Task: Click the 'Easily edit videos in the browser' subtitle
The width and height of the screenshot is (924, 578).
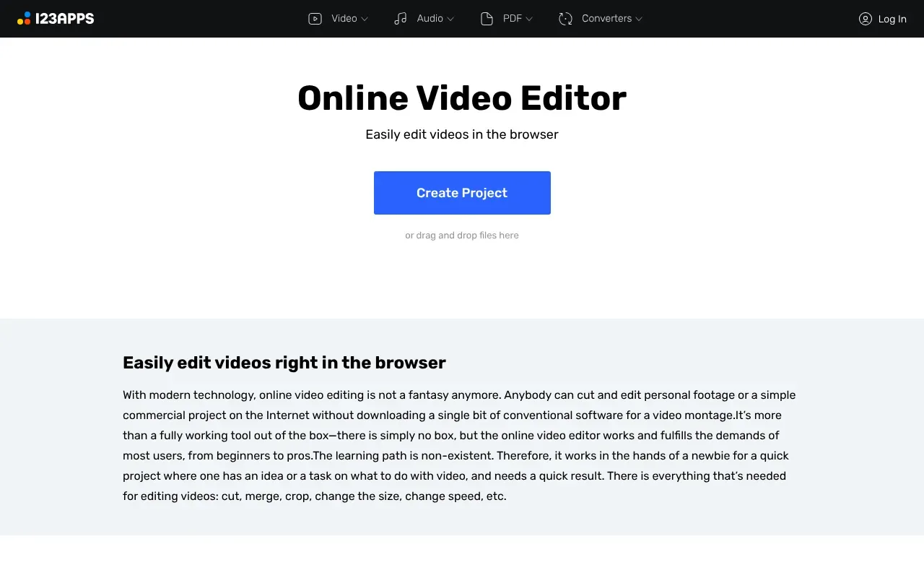Action: tap(462, 134)
